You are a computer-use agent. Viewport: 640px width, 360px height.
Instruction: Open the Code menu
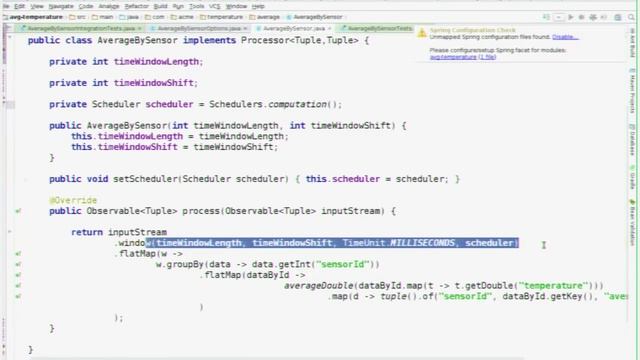(x=86, y=7)
